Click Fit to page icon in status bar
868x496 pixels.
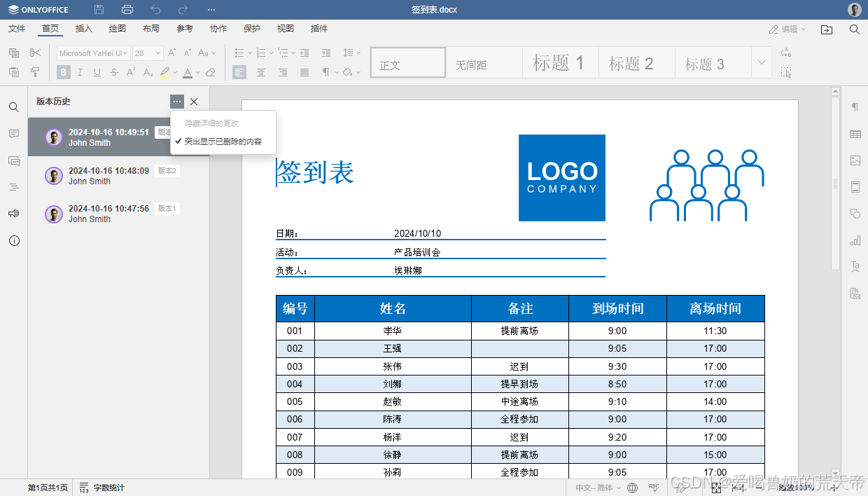(716, 488)
